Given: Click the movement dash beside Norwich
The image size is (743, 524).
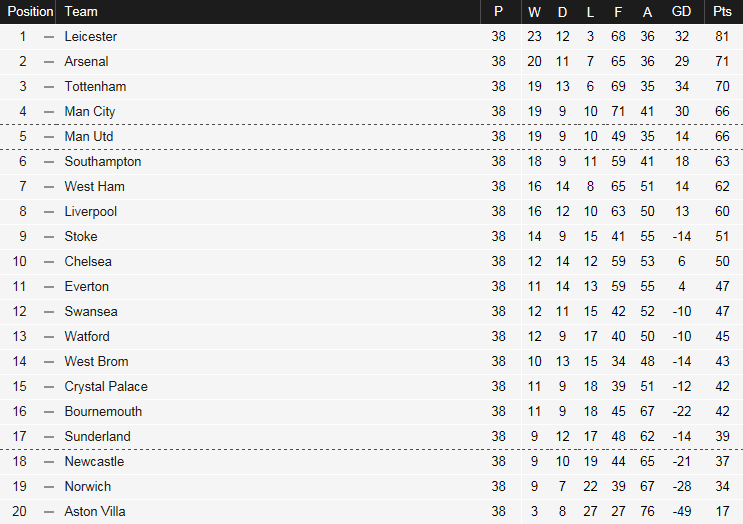Looking at the screenshot, I should point(49,486).
